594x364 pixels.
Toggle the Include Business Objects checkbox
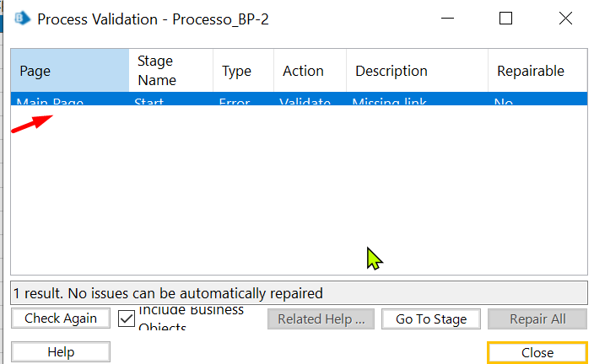coord(127,318)
